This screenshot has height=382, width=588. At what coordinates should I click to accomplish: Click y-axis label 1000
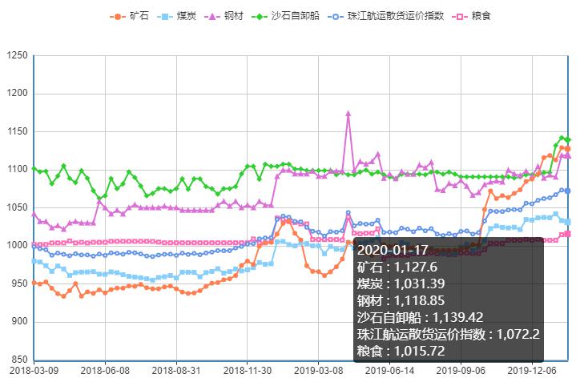point(18,245)
